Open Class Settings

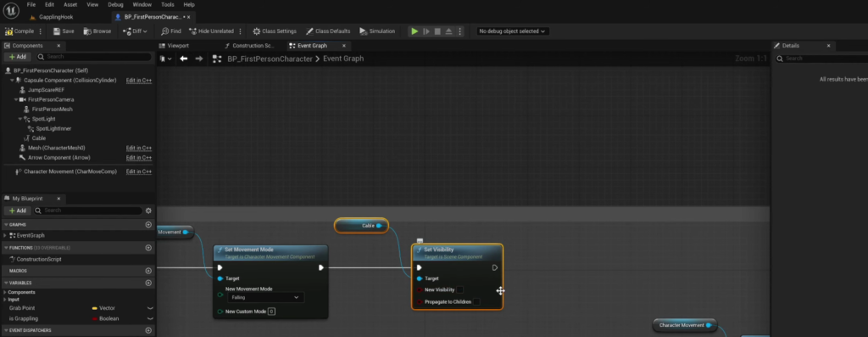coord(275,31)
